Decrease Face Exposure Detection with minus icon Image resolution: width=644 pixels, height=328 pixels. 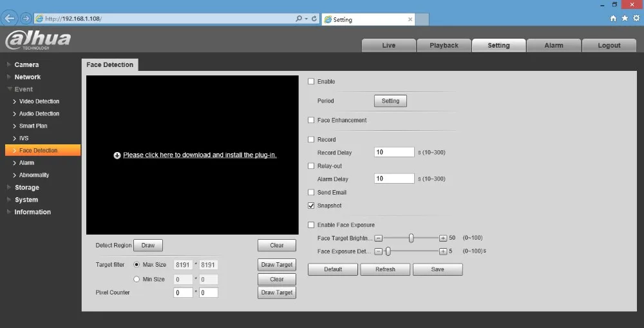378,251
